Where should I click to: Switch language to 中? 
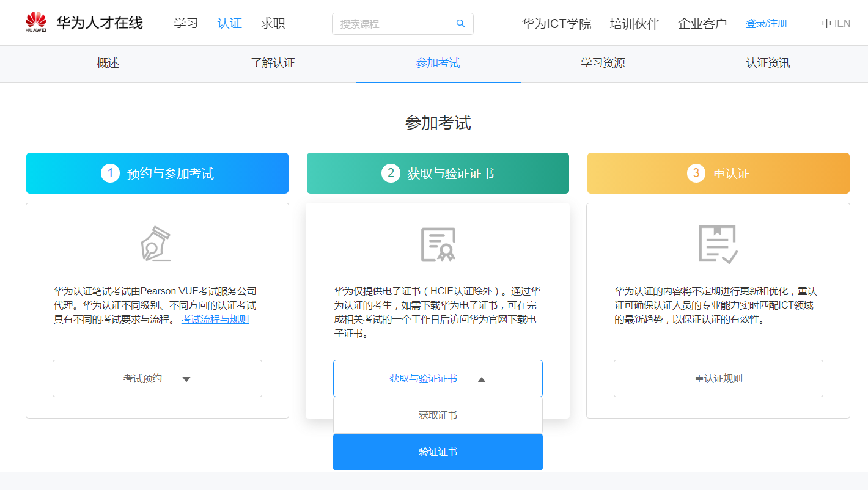point(826,23)
